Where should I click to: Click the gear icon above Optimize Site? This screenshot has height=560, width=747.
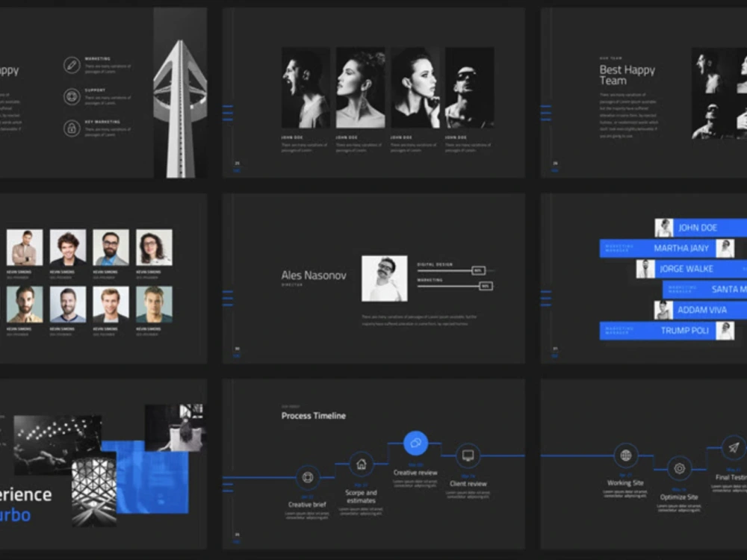[679, 469]
